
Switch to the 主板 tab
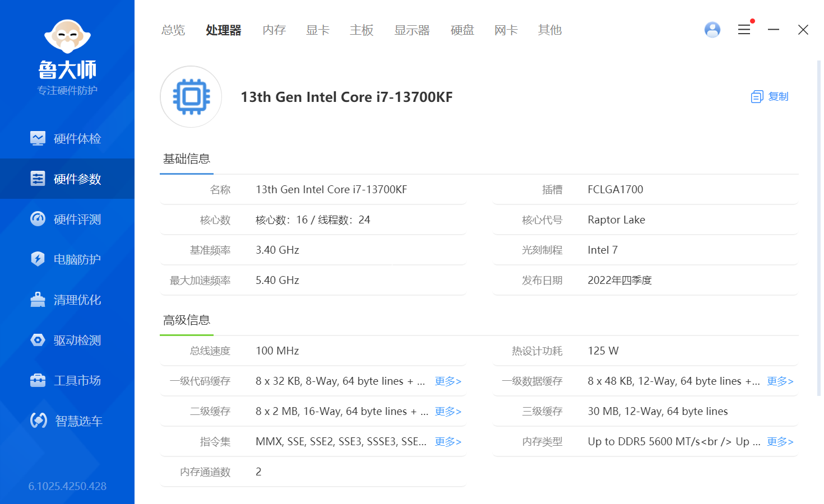coord(362,30)
